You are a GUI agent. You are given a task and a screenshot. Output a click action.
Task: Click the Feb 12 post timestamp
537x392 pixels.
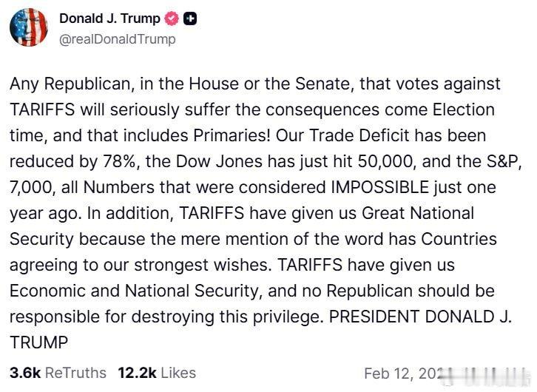pos(401,373)
